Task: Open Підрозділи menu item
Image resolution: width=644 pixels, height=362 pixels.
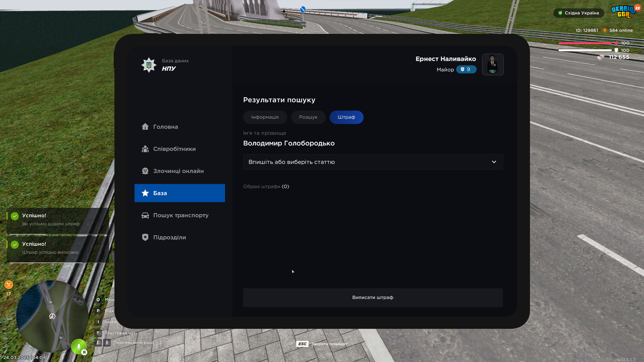Action: (180, 237)
